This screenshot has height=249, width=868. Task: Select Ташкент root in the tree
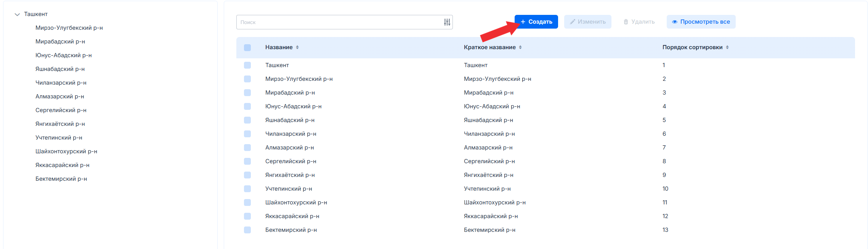36,14
